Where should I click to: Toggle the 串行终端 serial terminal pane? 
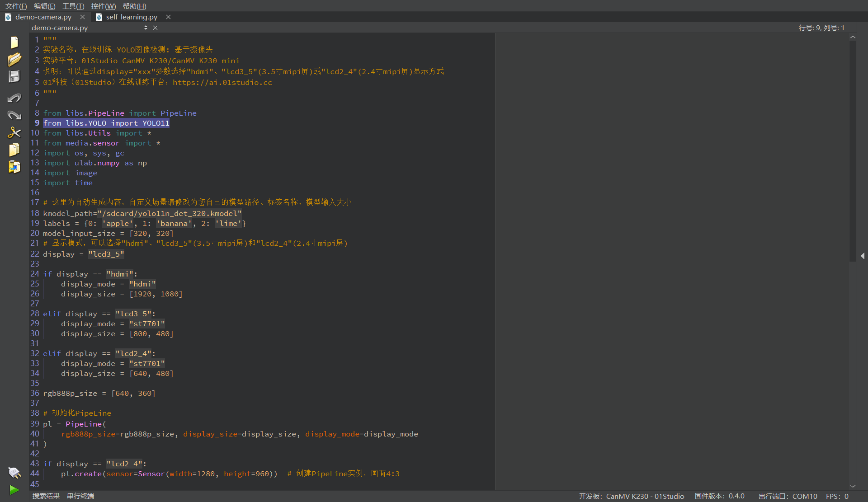[80, 496]
